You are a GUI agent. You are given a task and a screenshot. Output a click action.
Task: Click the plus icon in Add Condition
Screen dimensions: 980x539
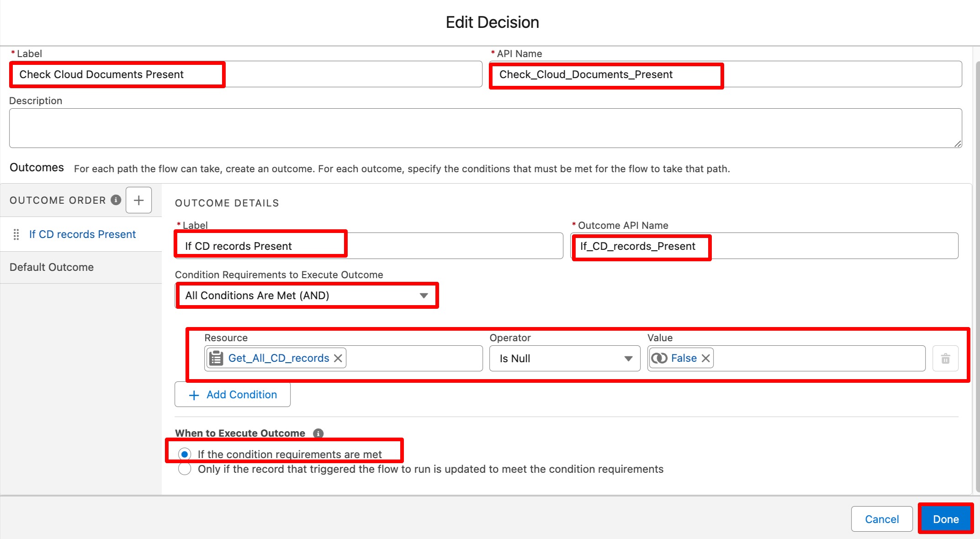[194, 395]
